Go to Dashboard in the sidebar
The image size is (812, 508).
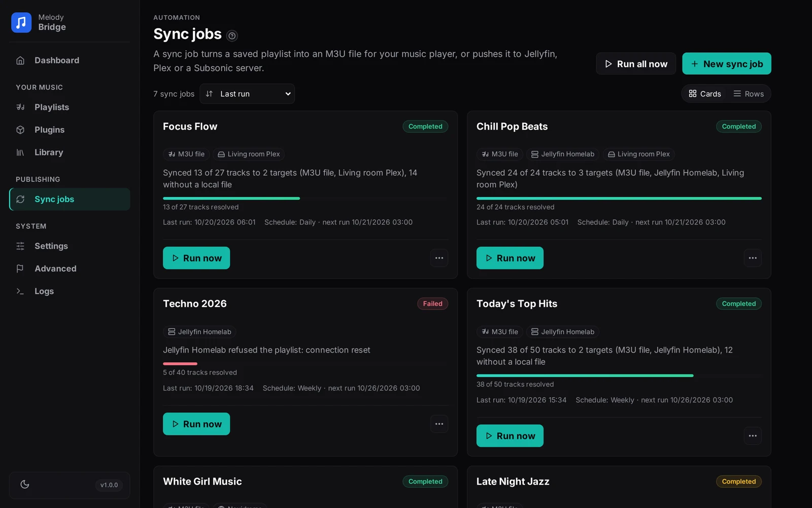(x=70, y=60)
